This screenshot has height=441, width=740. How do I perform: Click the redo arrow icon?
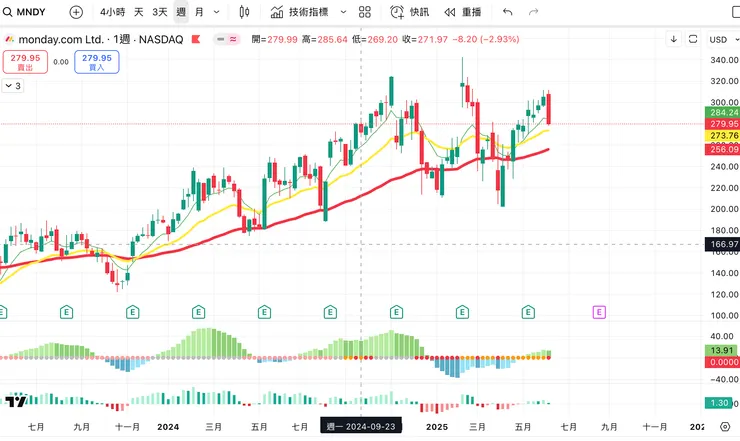click(533, 12)
